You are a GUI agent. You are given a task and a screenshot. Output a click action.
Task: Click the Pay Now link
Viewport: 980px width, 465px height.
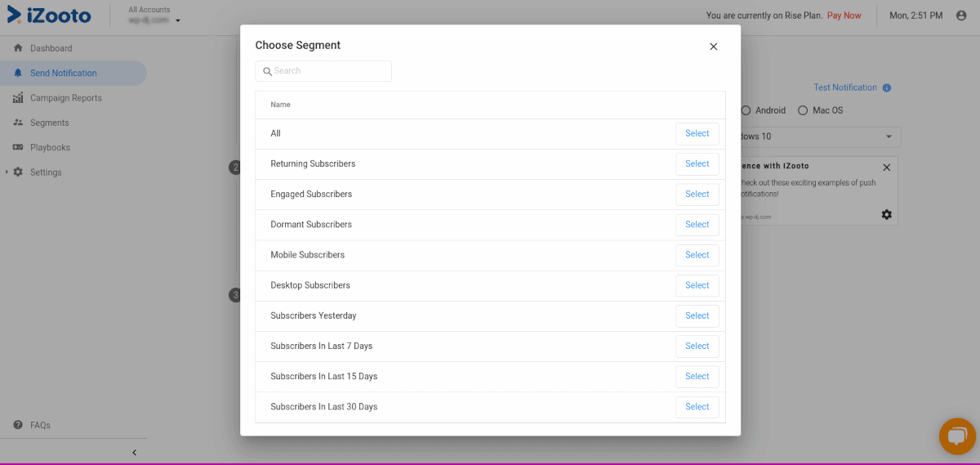(x=844, y=16)
